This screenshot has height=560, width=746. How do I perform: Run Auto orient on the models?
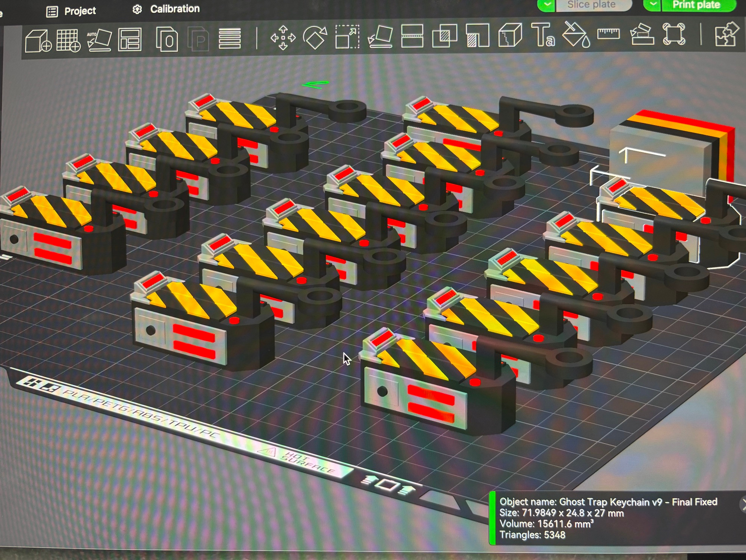[99, 40]
